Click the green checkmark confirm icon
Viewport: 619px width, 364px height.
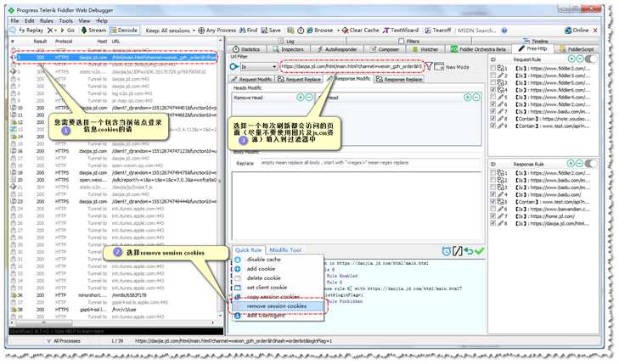(x=479, y=251)
